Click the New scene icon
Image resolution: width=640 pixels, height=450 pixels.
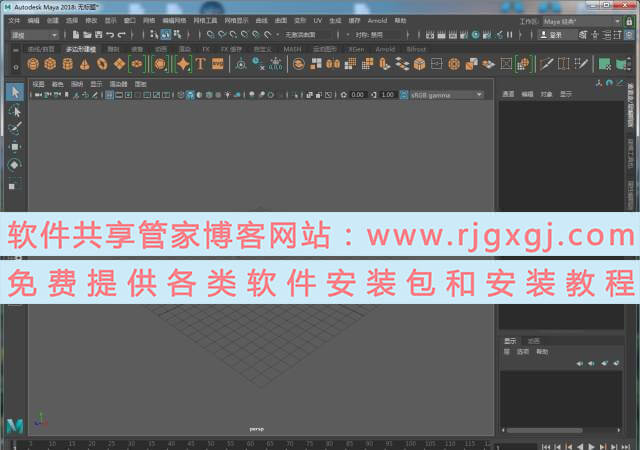tap(76, 35)
